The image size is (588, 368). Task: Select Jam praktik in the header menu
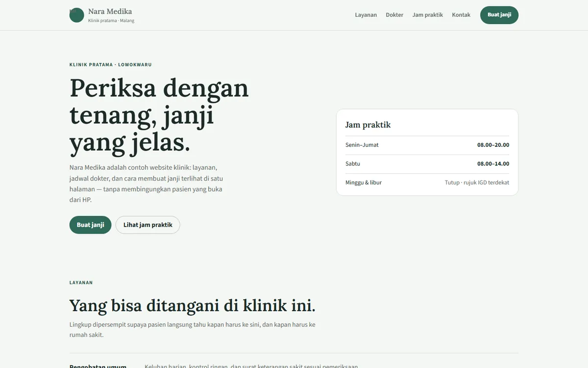428,15
